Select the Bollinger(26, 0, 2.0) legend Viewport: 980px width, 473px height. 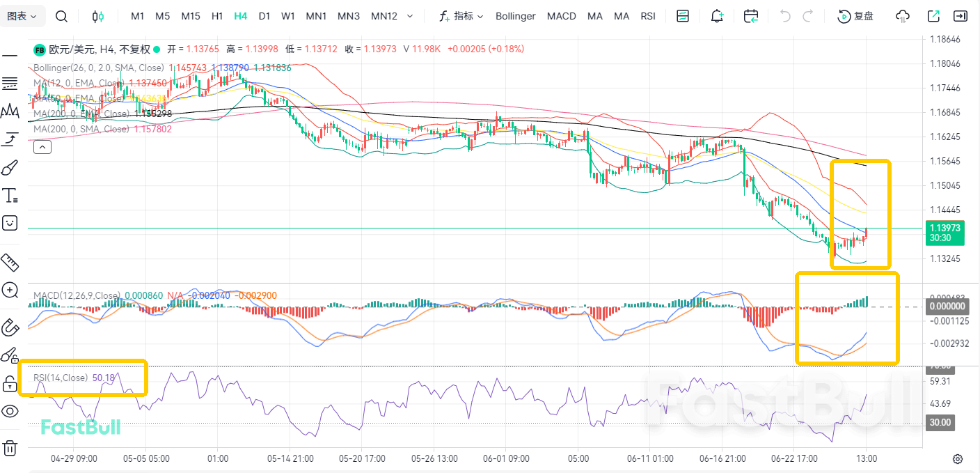(98, 68)
